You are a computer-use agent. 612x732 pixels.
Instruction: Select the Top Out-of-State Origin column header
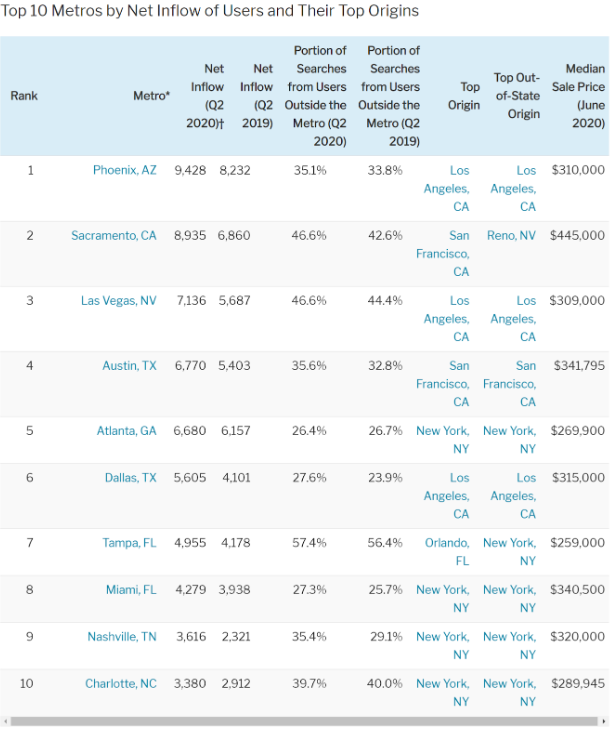coord(516,96)
